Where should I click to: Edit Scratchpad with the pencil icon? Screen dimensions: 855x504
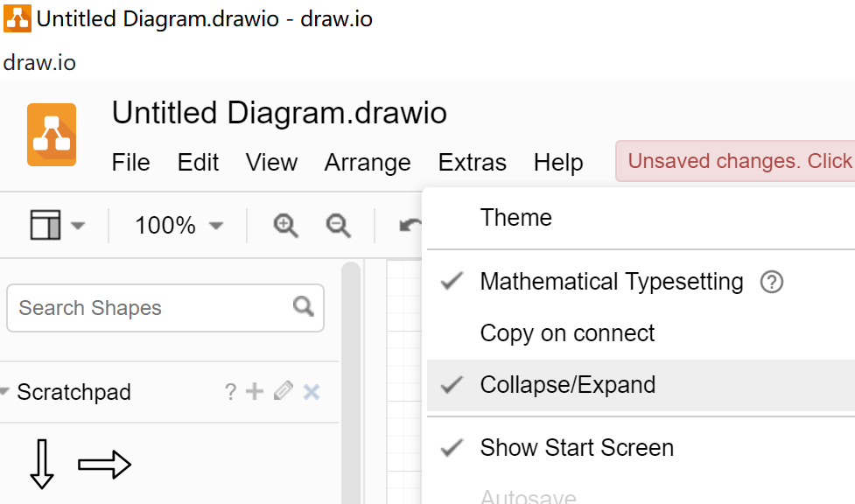click(283, 391)
